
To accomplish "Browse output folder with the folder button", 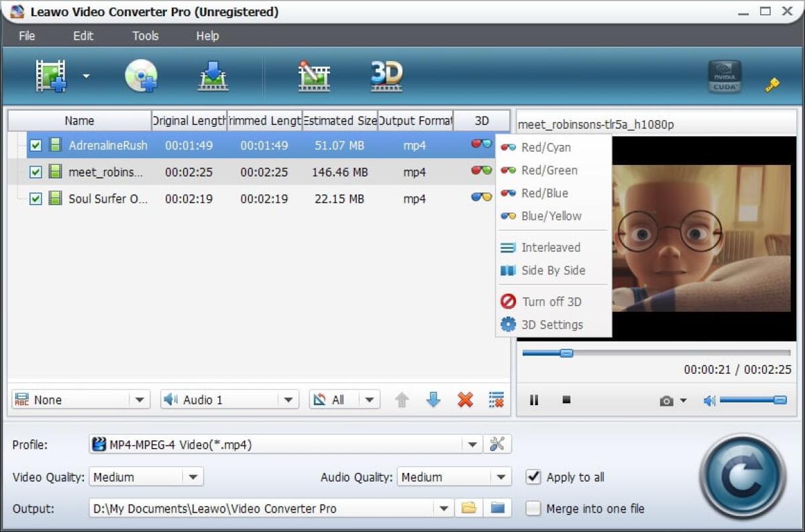I will pos(468,508).
